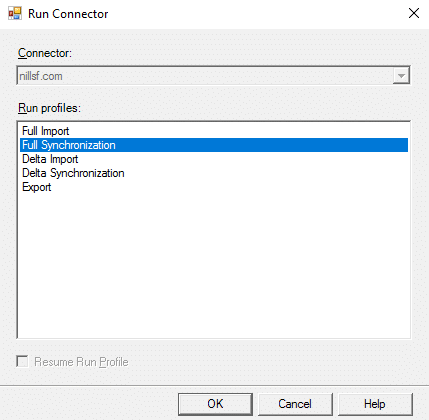Confirm with the OK button
This screenshot has height=420, width=429.
click(215, 404)
